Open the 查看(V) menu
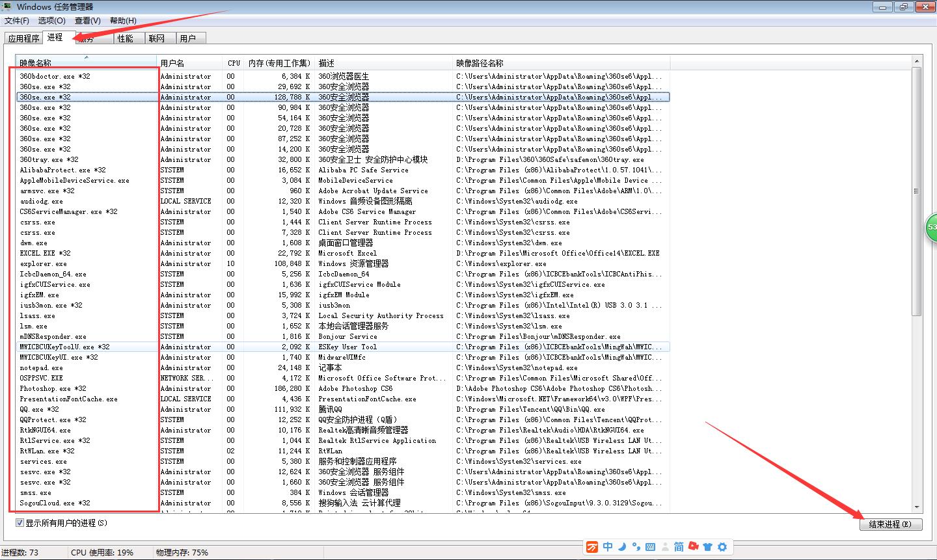This screenshot has height=560, width=937. (x=87, y=20)
